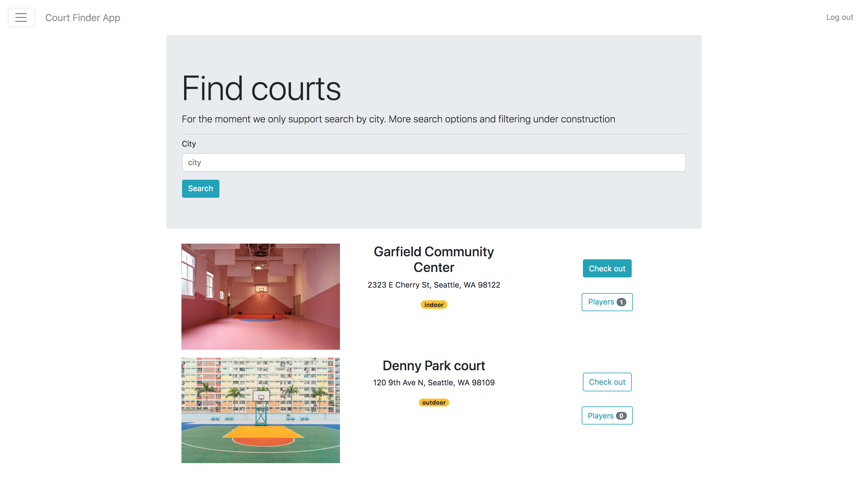Go to Court Finder App home
This screenshot has width=868, height=480.
point(83,17)
